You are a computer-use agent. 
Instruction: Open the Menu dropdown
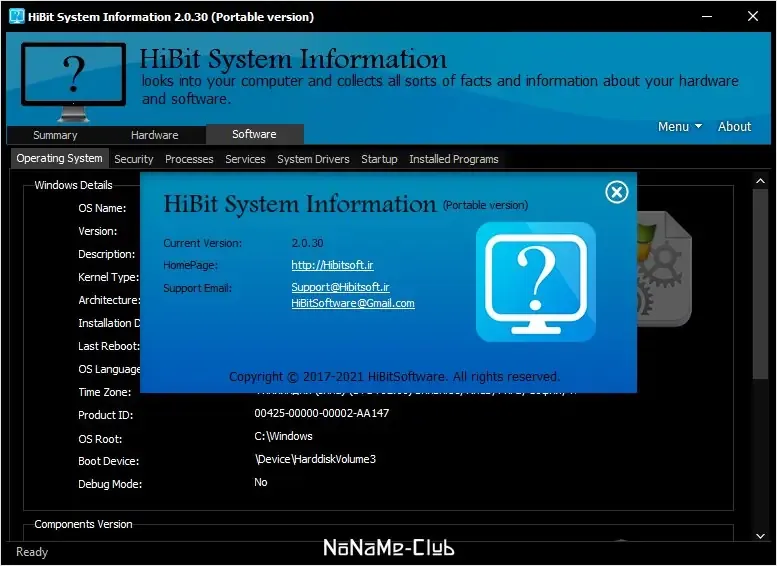679,126
